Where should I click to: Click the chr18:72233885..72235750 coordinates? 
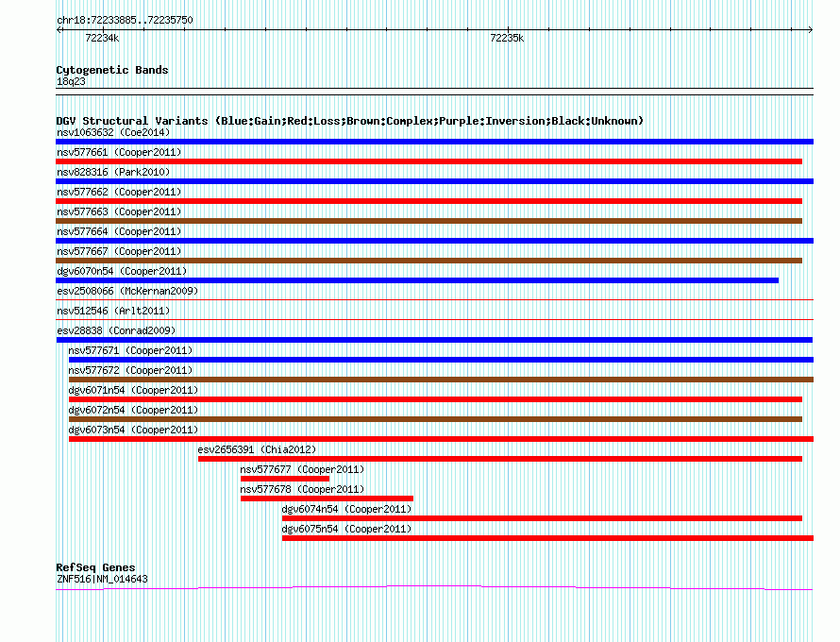tap(125, 20)
